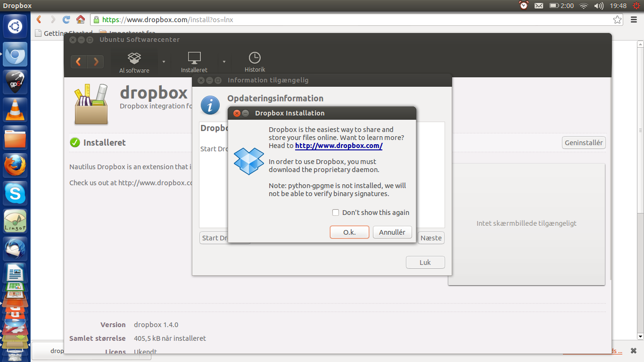Click the browser page scroll-up arrow

point(640,44)
